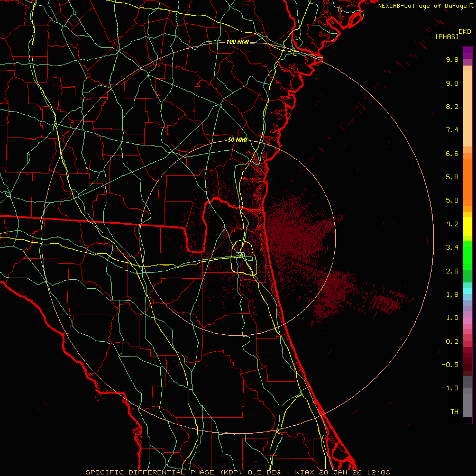Click the 6.6 scale value
Screen dimensions: 476x476
tap(452, 153)
